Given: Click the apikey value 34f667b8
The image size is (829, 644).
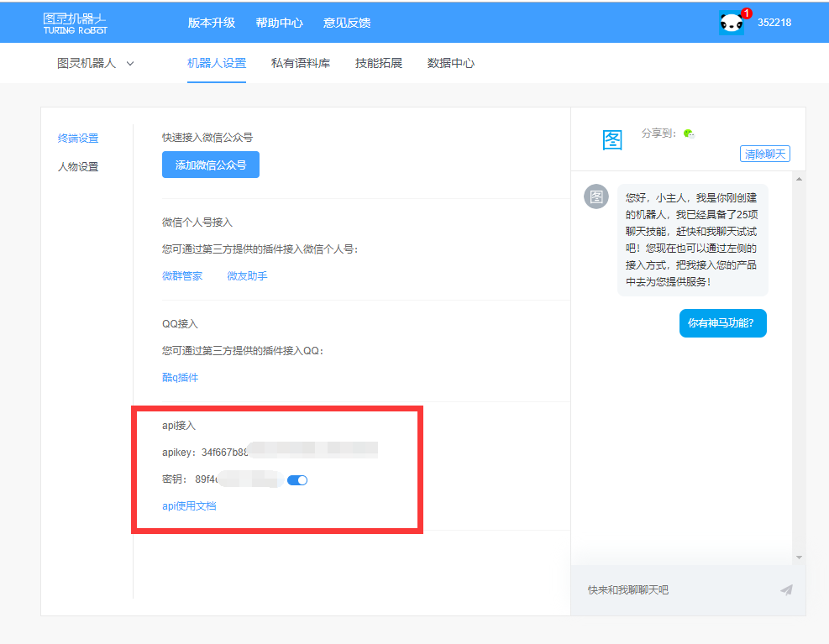Looking at the screenshot, I should [225, 453].
